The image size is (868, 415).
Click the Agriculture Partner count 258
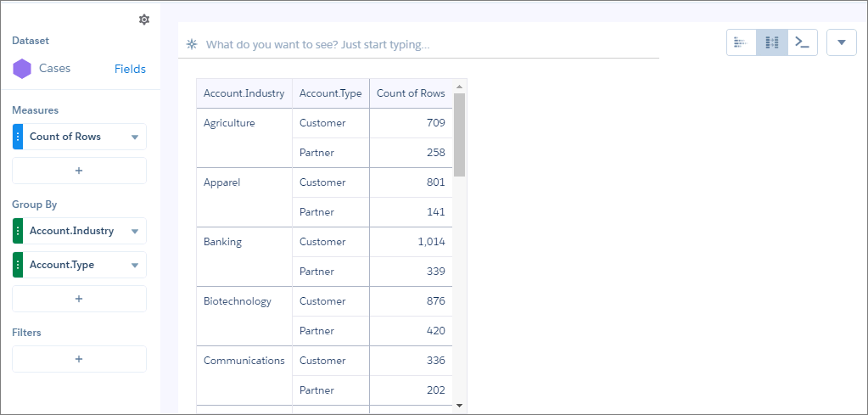click(411, 153)
